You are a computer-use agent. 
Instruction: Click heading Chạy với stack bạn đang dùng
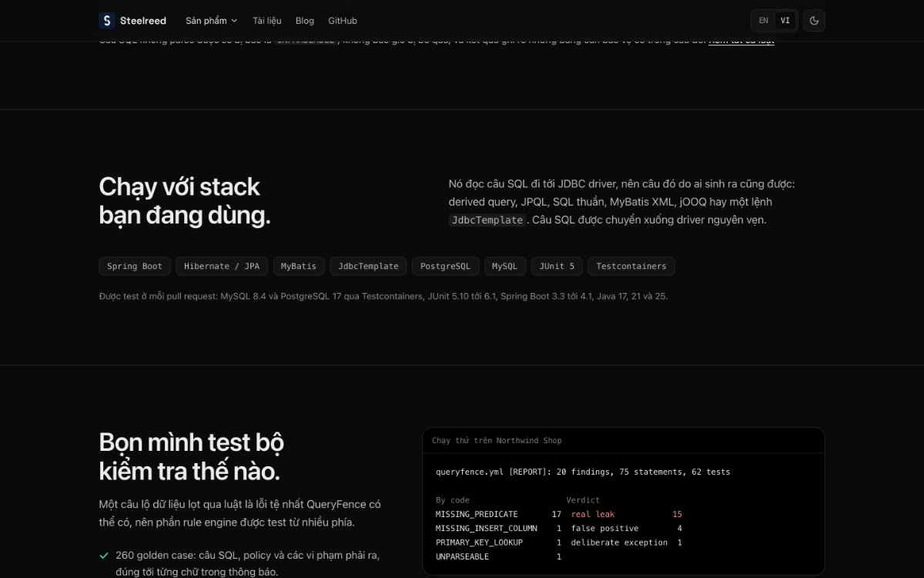click(x=185, y=201)
